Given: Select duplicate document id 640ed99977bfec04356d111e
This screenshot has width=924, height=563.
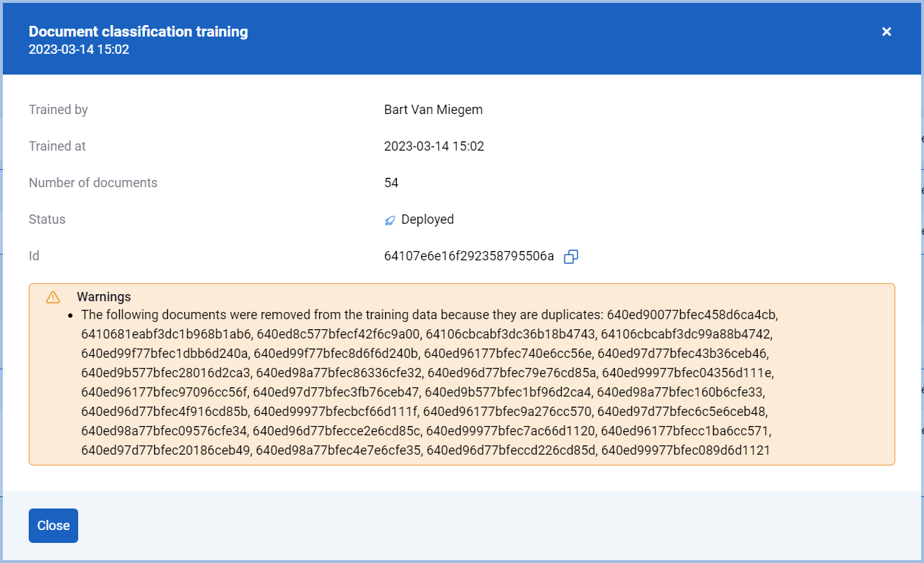Looking at the screenshot, I should (687, 373).
